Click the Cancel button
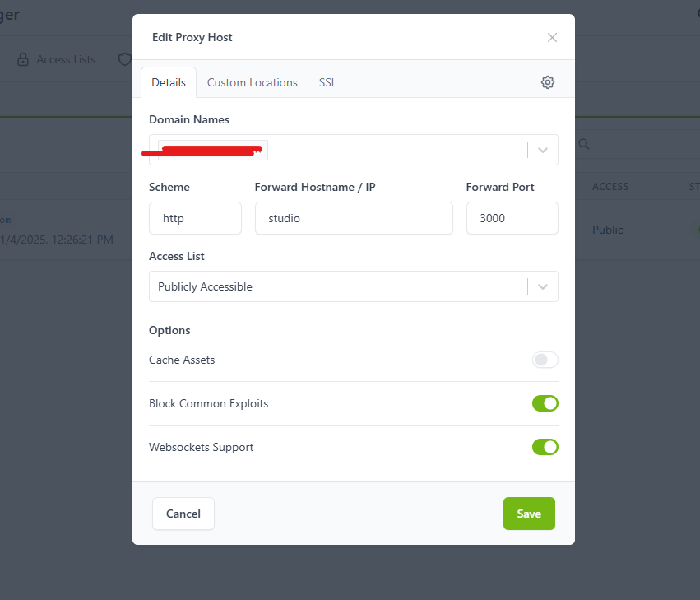This screenshot has height=600, width=700. point(183,514)
